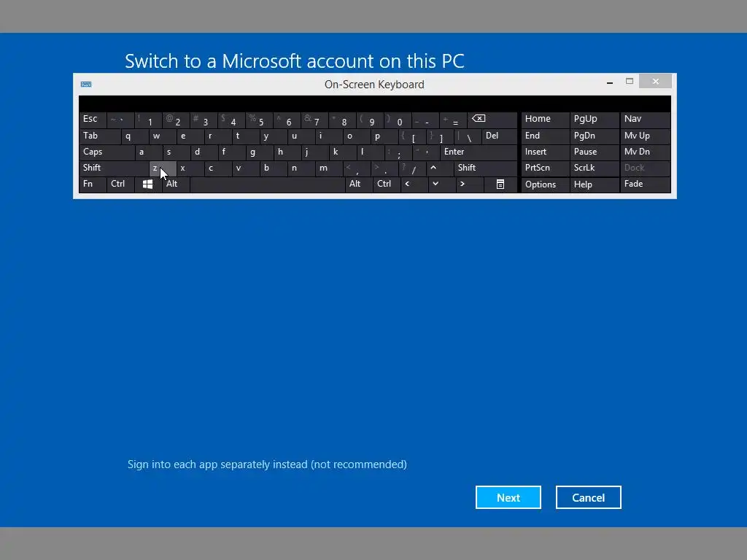Screen dimensions: 747x560
Task: Click the m key
Action: pyautogui.click(x=329, y=168)
